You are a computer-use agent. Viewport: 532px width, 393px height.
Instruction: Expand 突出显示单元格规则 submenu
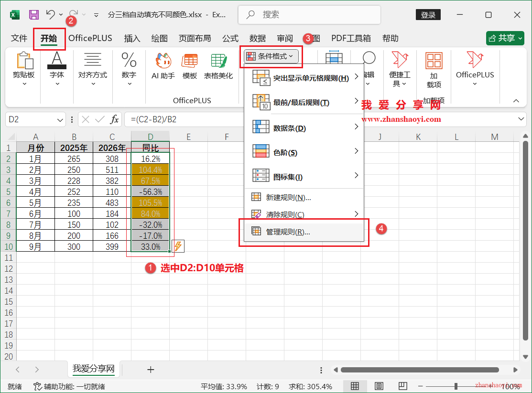[x=304, y=78]
